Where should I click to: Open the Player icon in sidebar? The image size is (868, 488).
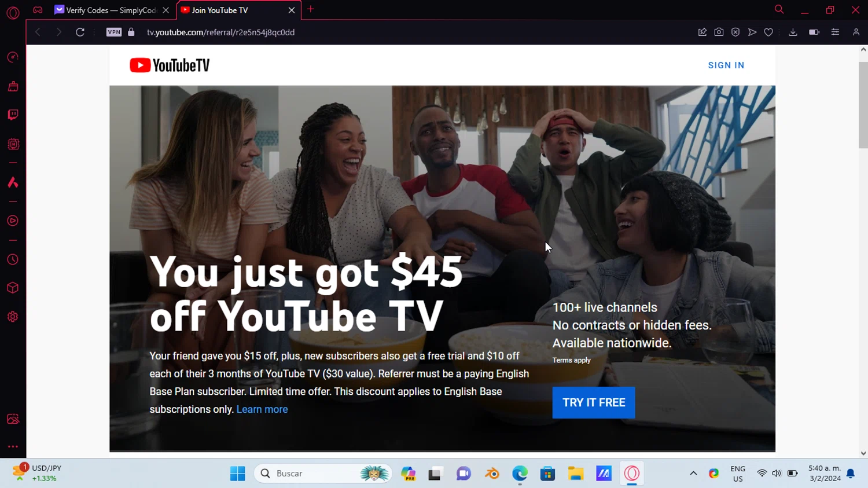point(13,221)
